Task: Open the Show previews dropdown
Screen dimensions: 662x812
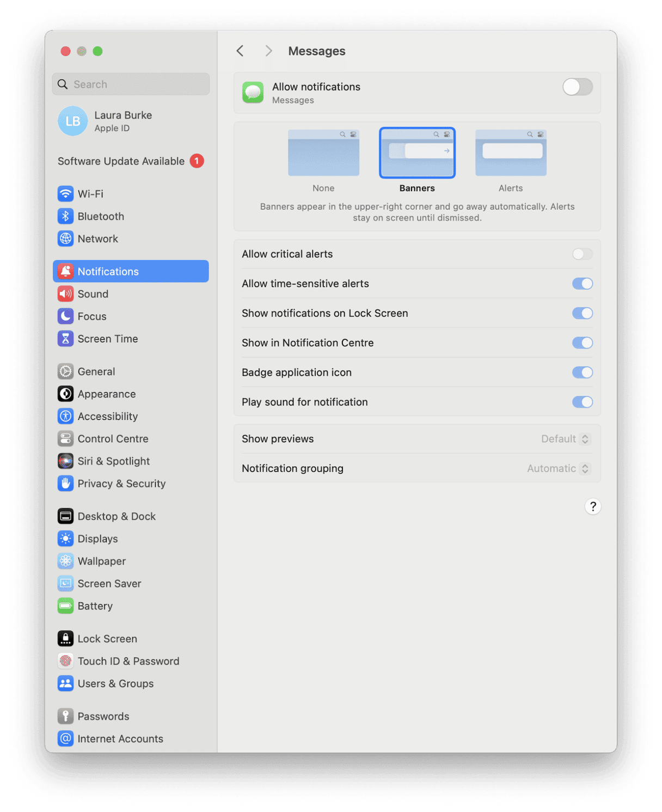Action: (565, 438)
